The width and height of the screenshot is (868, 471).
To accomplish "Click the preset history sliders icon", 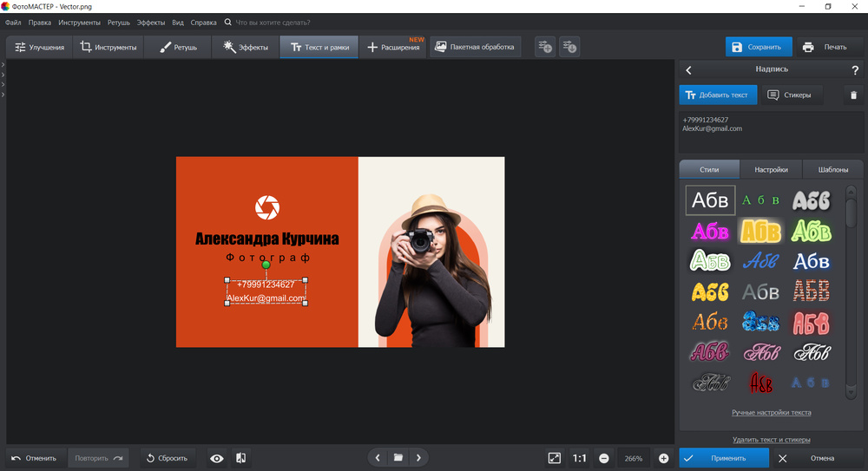I will click(x=569, y=47).
